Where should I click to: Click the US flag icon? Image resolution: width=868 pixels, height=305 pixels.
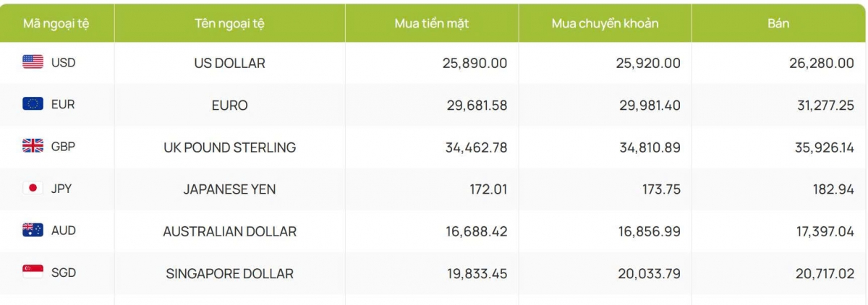click(x=33, y=63)
